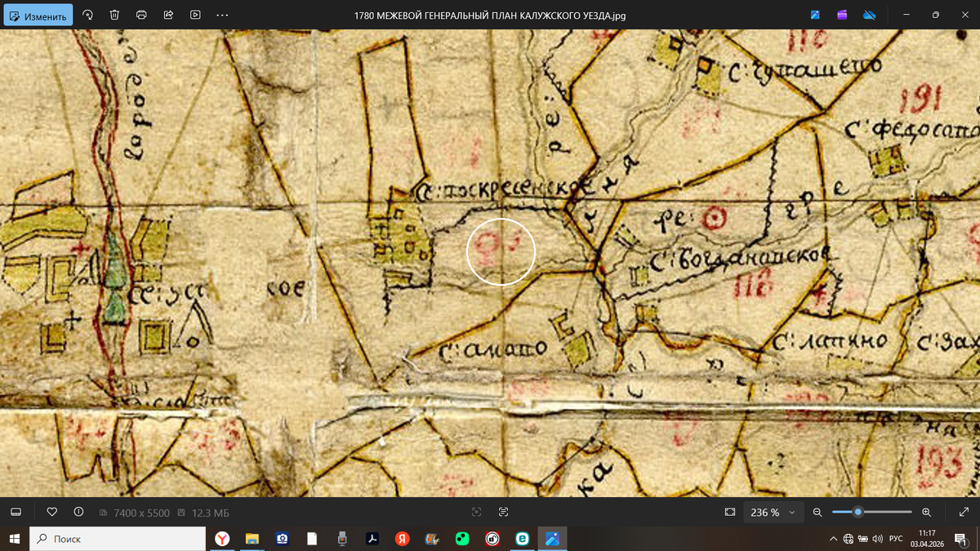The image size is (980, 551).
Task: Zoom in with the plus magnifier
Action: 926,512
